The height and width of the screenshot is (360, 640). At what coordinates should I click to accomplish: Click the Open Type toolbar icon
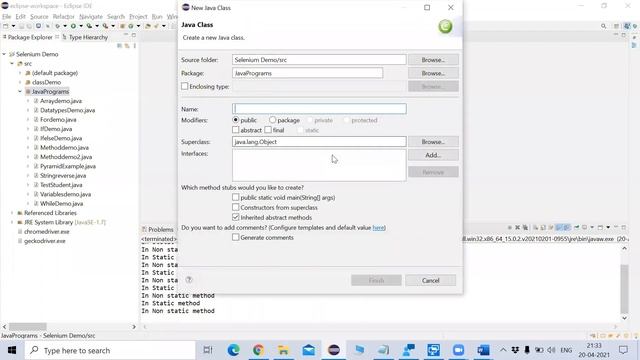[148, 26]
